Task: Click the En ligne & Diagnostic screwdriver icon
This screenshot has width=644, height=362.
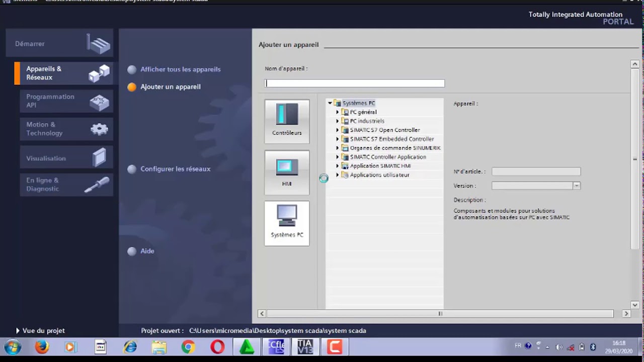Action: pos(97,185)
